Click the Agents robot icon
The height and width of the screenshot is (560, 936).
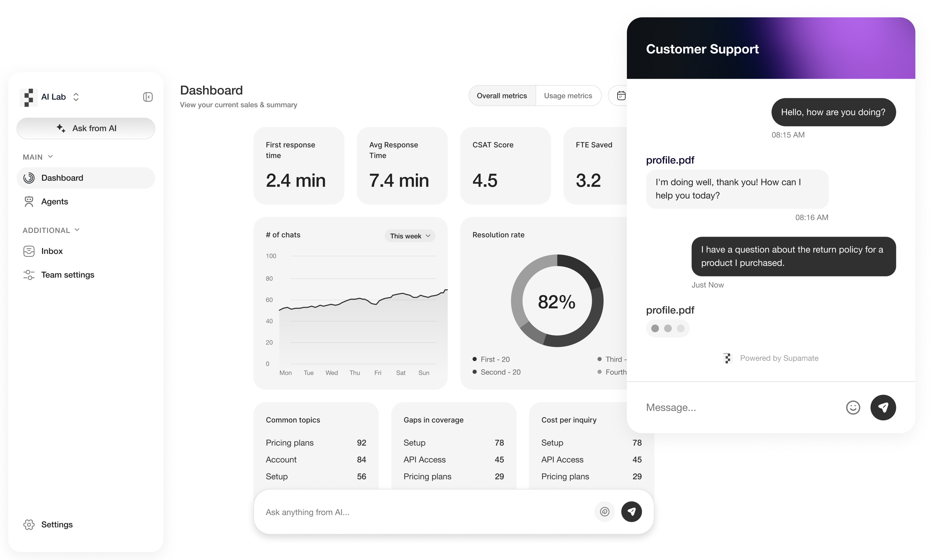point(29,202)
